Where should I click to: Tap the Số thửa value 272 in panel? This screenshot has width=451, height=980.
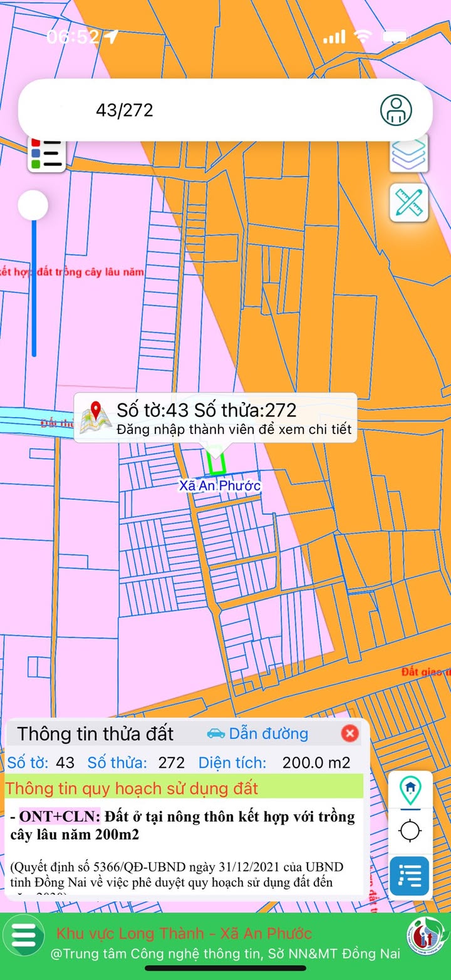click(x=171, y=763)
